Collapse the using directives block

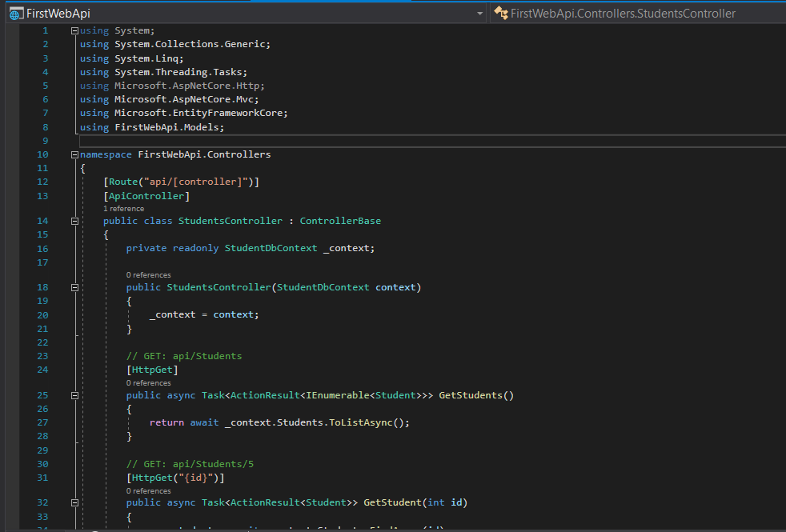74,30
